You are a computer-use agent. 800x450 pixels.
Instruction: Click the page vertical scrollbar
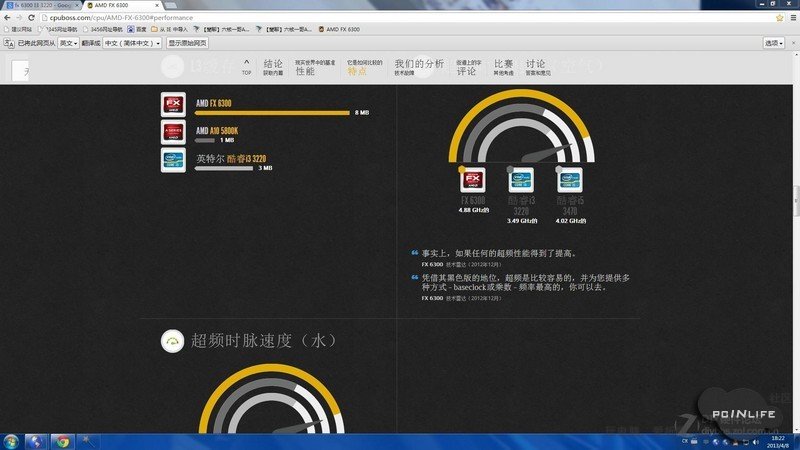point(796,200)
